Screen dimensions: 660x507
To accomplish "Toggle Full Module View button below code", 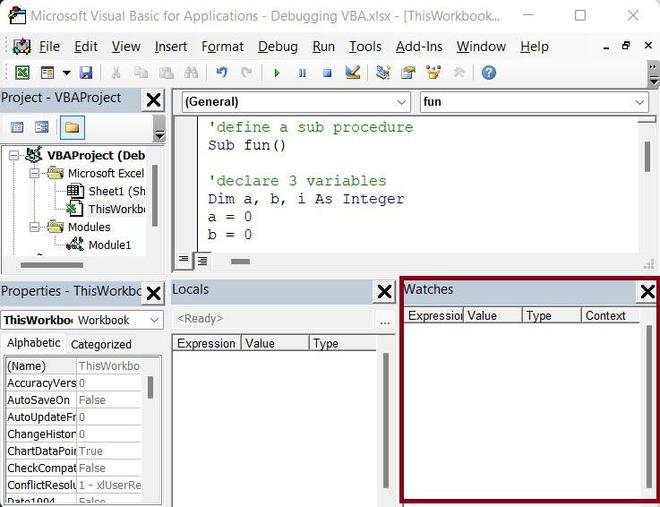I will point(202,261).
